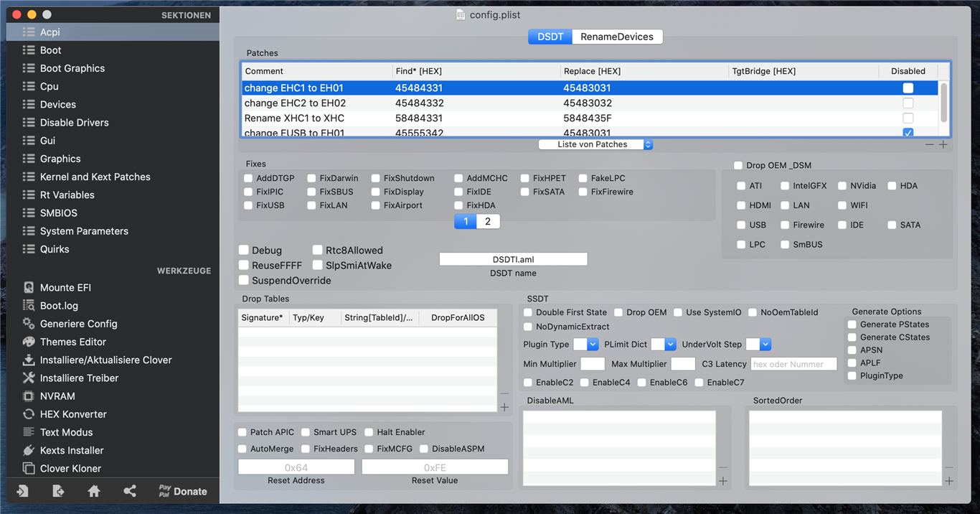Viewport: 980px width, 514px height.
Task: Go to Fixes page 2
Action: (488, 221)
